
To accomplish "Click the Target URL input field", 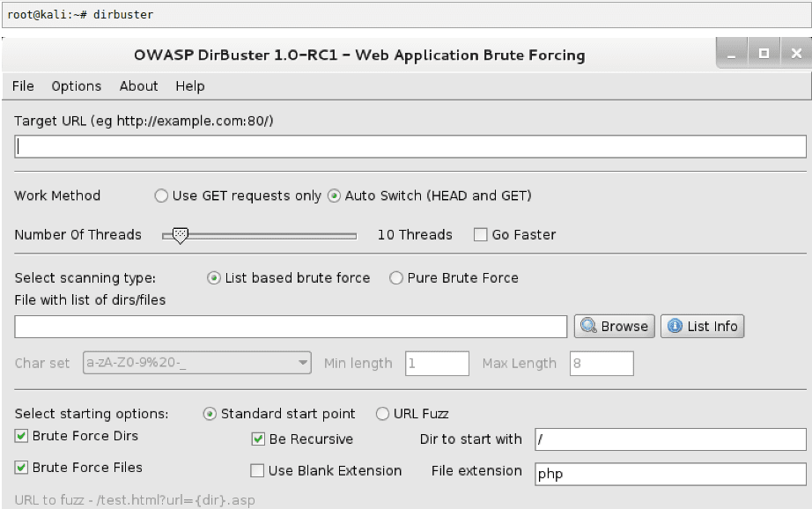I will pos(410,147).
